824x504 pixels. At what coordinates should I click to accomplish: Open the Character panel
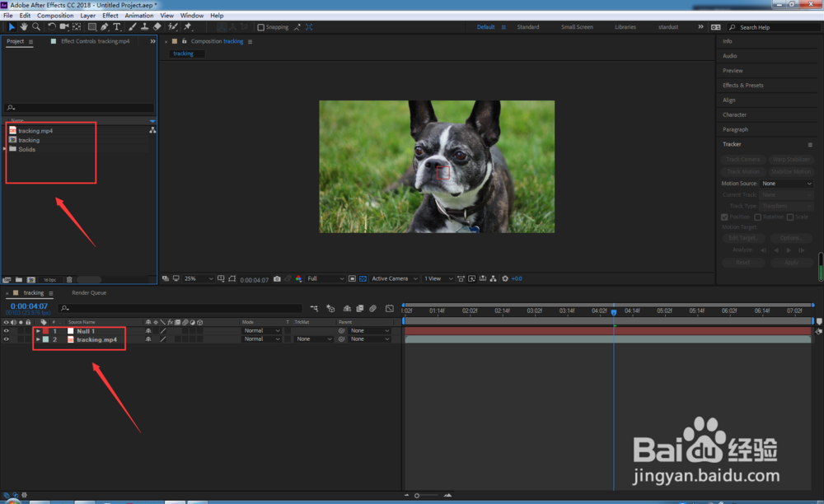pos(735,114)
